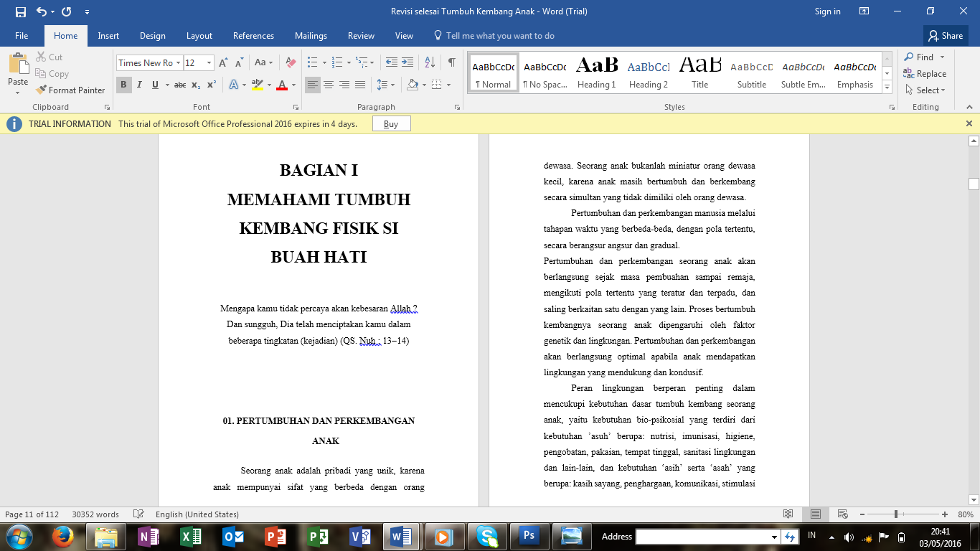This screenshot has height=551, width=980.
Task: Launch Excel from the taskbar
Action: 190,537
